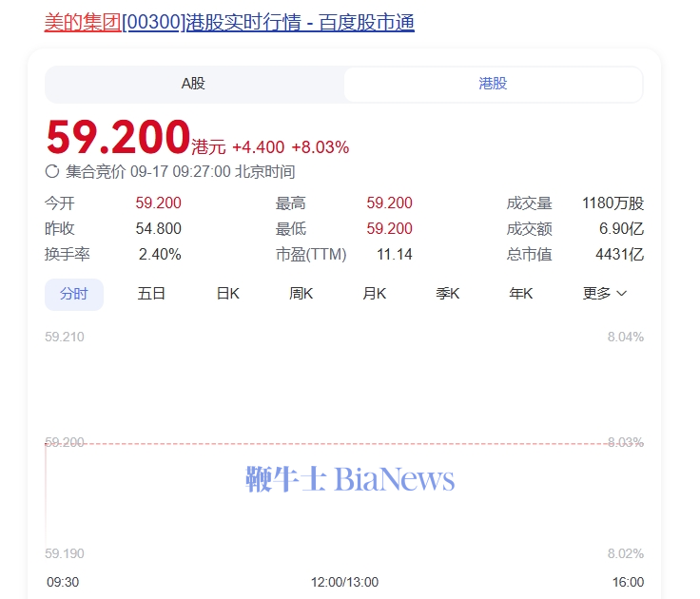The image size is (700, 599).
Task: Click the +8.03% percentage change
Action: tap(321, 147)
